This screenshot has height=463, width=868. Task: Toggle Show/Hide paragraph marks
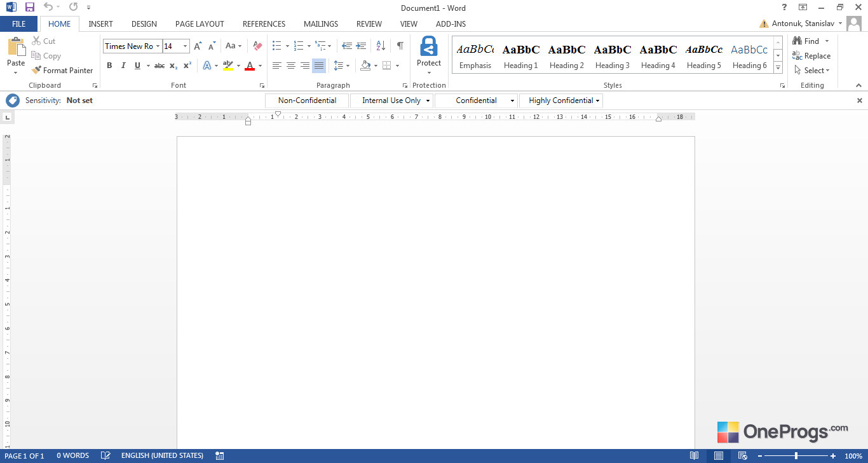click(x=400, y=46)
